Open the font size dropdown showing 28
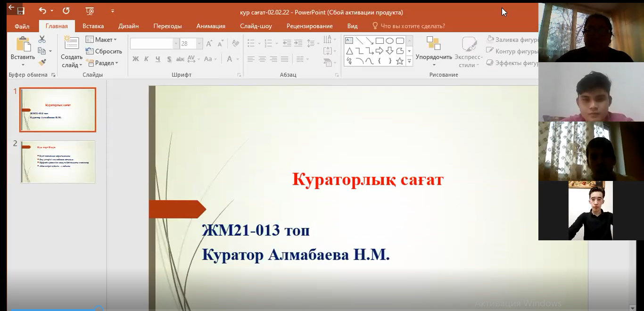This screenshot has height=311, width=644. pyautogui.click(x=199, y=44)
